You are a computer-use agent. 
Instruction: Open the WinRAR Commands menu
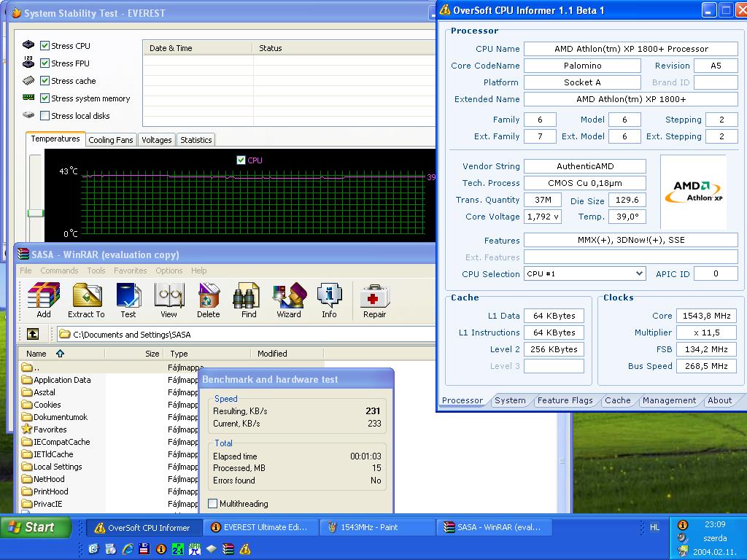pos(59,271)
